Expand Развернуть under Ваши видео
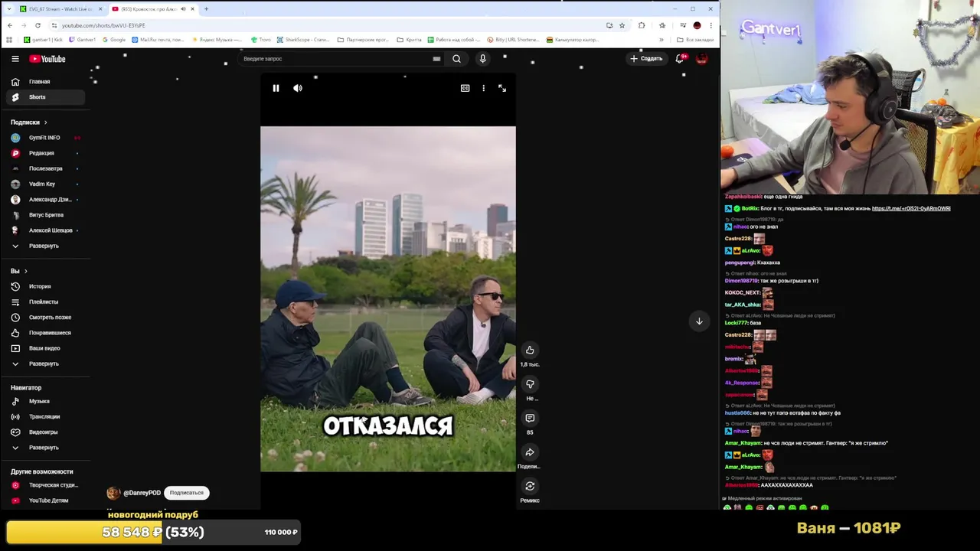The width and height of the screenshot is (980, 551). click(46, 364)
